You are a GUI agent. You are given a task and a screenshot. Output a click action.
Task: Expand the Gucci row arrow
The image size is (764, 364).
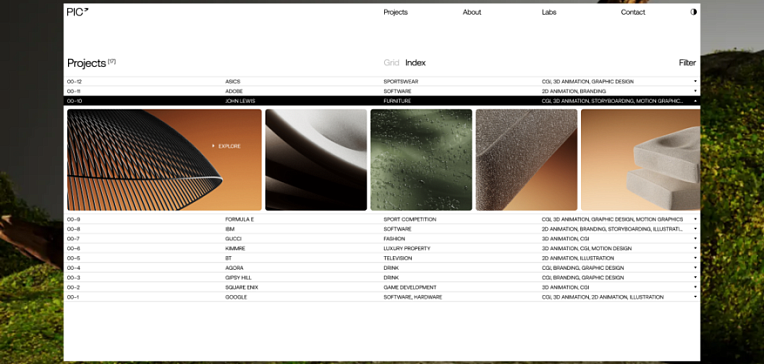pyautogui.click(x=695, y=239)
